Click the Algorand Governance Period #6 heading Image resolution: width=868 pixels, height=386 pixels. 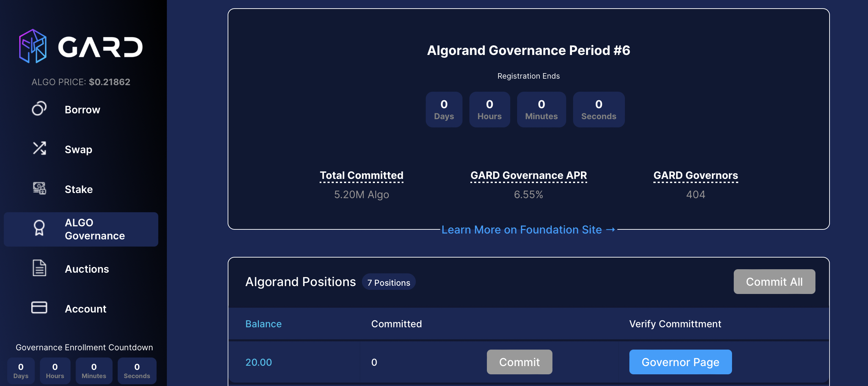[x=528, y=50]
